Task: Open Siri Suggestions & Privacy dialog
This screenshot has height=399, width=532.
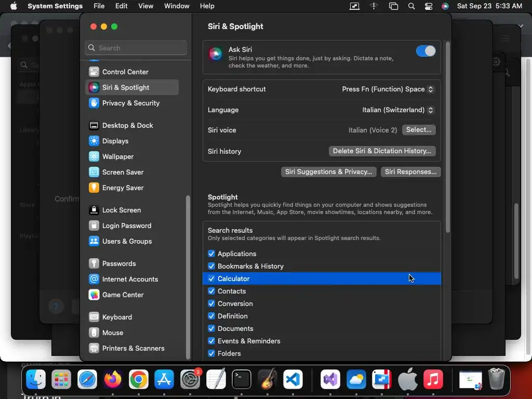Action: click(328, 171)
